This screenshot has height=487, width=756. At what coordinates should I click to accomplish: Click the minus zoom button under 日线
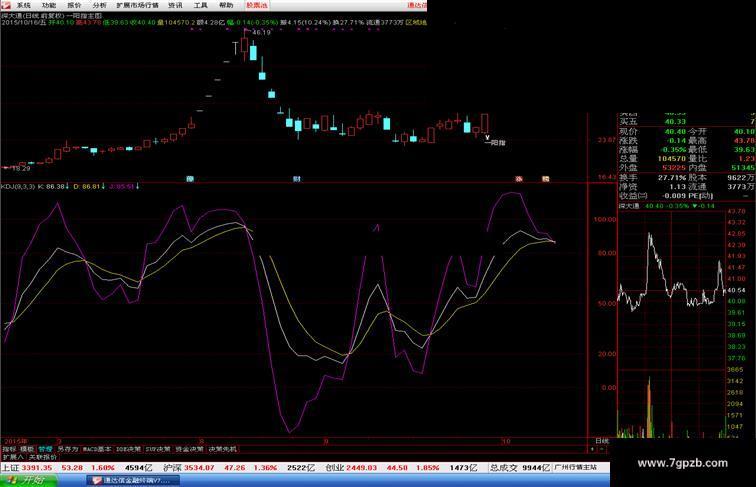click(x=601, y=449)
